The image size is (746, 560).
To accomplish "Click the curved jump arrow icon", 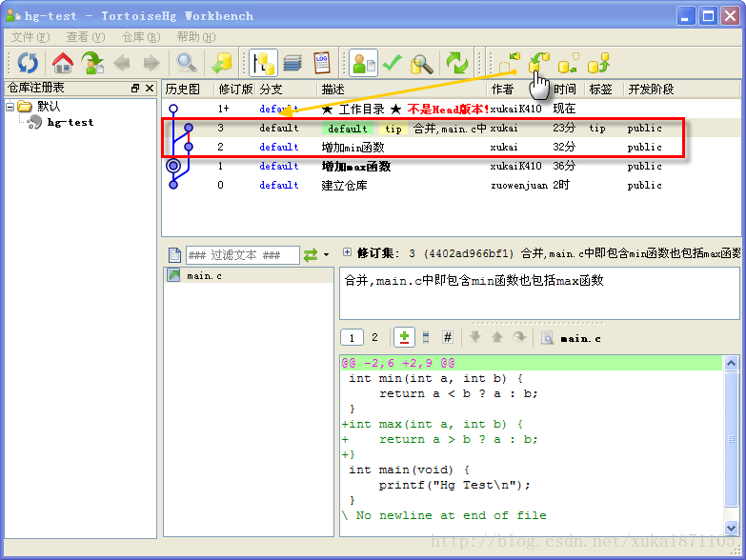I will 519,337.
